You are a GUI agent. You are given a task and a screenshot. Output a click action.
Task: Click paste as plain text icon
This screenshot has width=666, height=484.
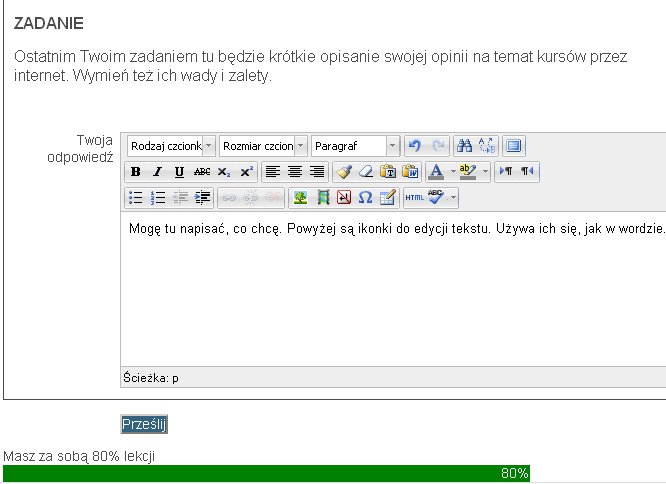(388, 172)
